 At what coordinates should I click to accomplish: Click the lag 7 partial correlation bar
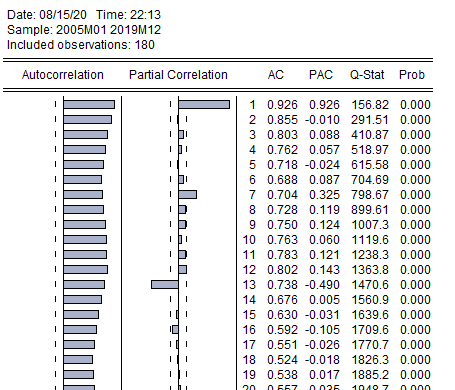pos(187,195)
